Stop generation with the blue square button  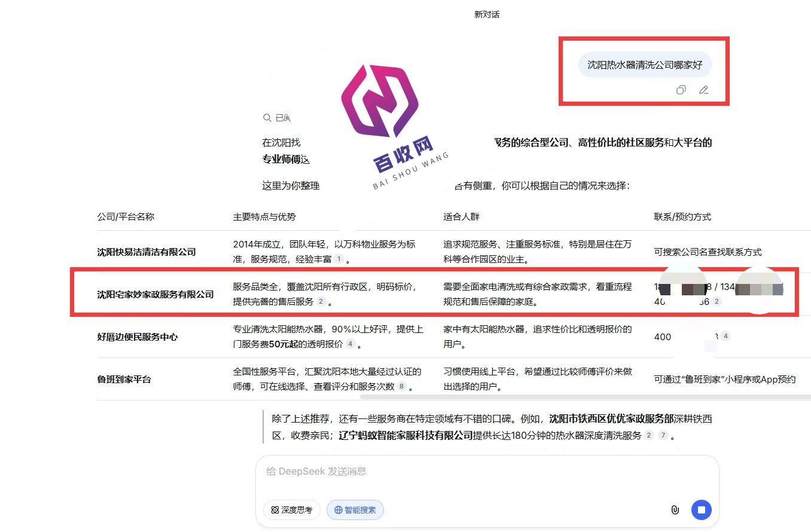702,510
